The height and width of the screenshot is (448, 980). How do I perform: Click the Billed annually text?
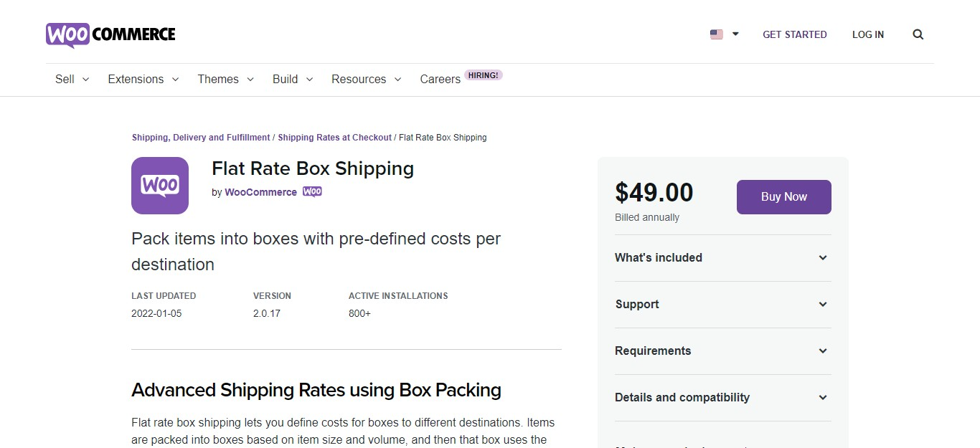[647, 217]
